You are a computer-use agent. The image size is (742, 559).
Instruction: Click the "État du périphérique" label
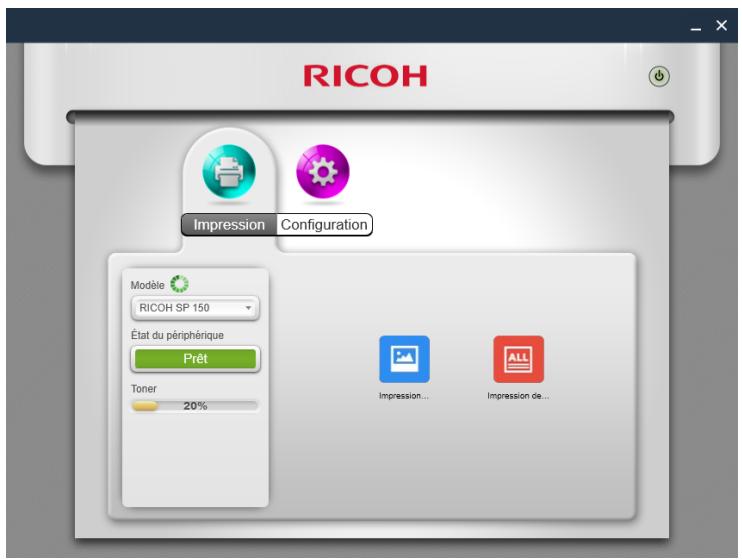[x=177, y=335]
